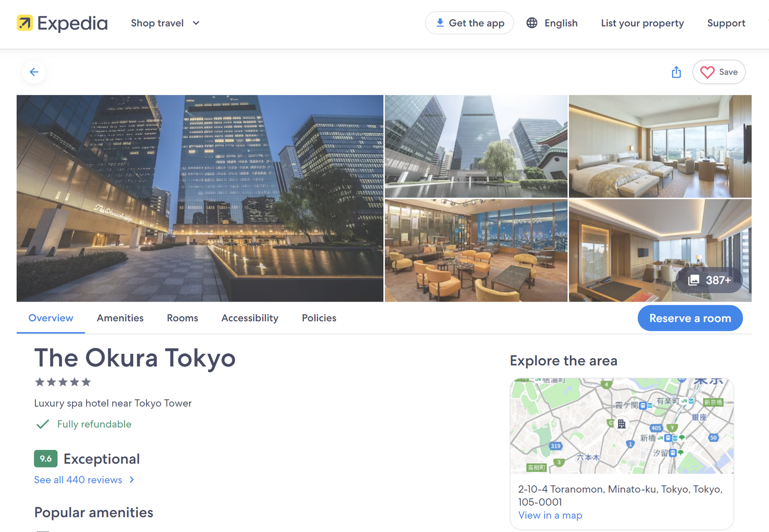Switch to the Amenities tab

point(120,318)
